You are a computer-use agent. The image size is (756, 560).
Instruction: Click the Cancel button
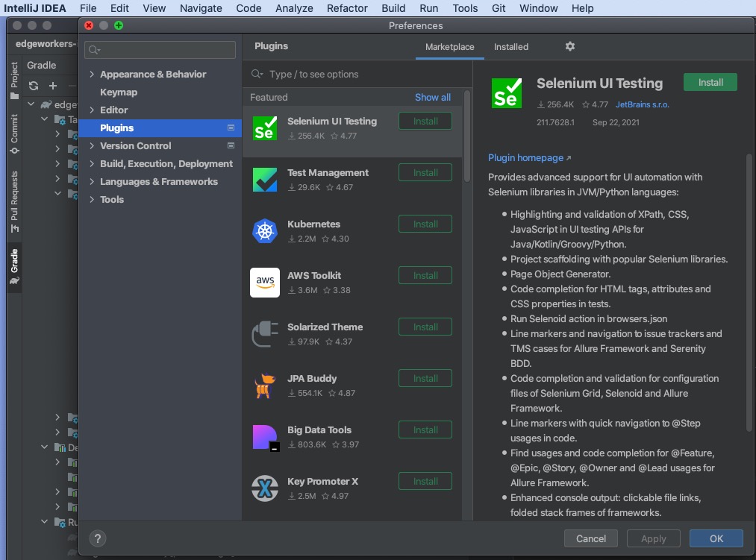click(590, 538)
